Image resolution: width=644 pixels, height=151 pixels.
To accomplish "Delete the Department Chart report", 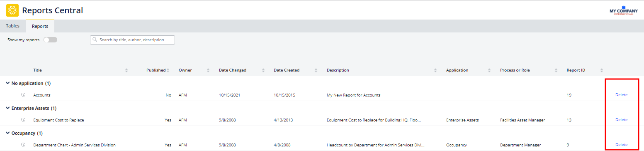I will point(621,145).
